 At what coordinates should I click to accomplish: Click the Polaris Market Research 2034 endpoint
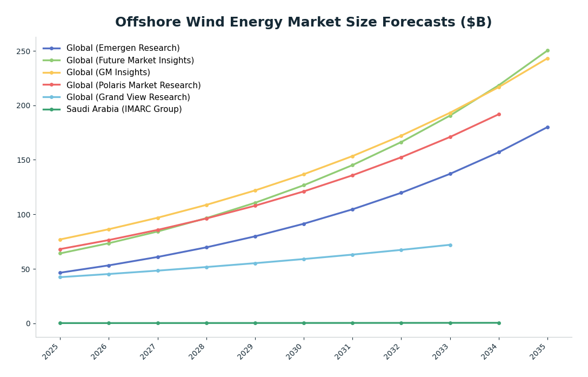tap(499, 114)
